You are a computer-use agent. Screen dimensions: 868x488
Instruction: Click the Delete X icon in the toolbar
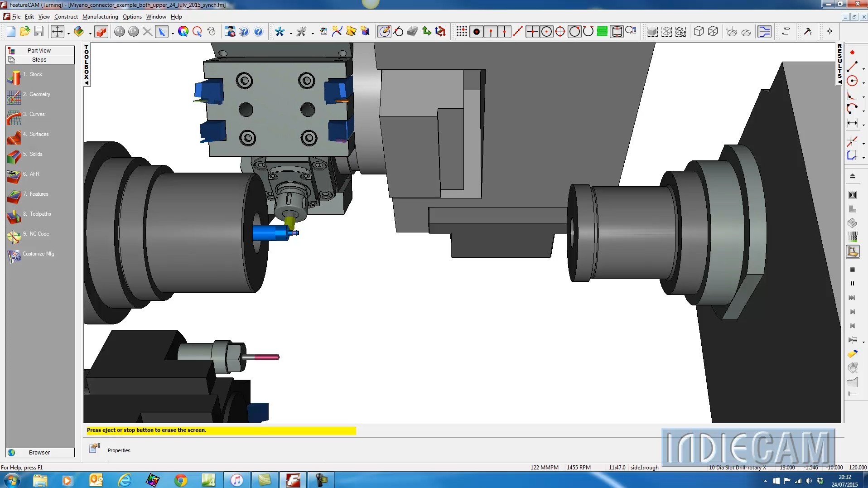(x=147, y=31)
